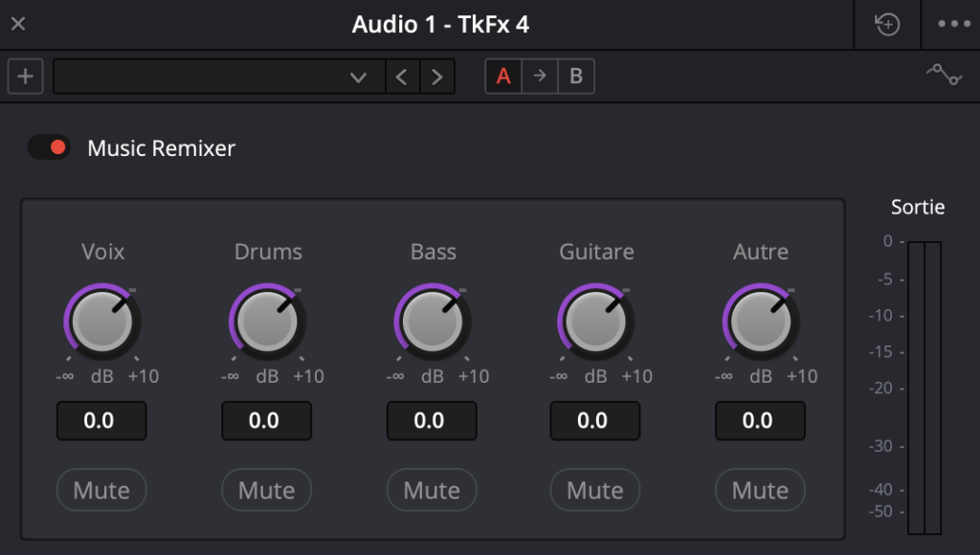
Task: Edit the Guitare dB value field
Action: (x=595, y=421)
